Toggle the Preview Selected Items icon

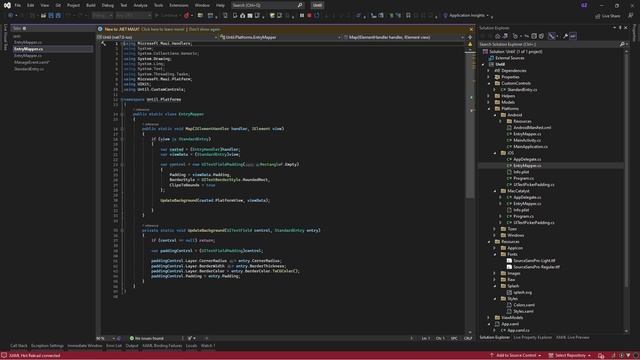click(x=573, y=36)
